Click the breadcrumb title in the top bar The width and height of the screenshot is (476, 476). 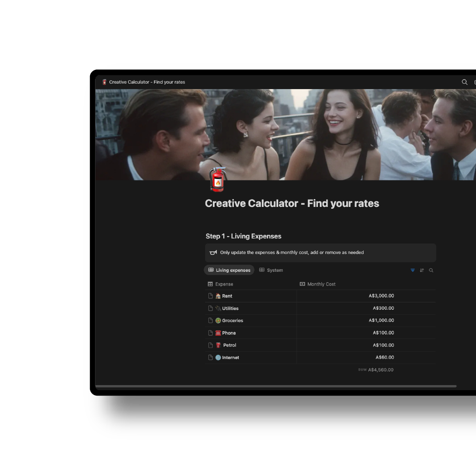(147, 82)
